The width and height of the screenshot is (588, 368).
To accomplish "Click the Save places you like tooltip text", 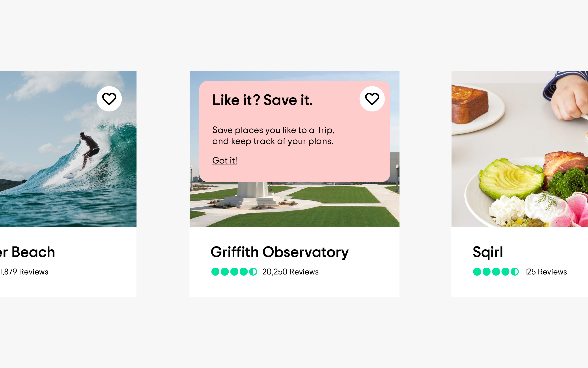I will 273,135.
